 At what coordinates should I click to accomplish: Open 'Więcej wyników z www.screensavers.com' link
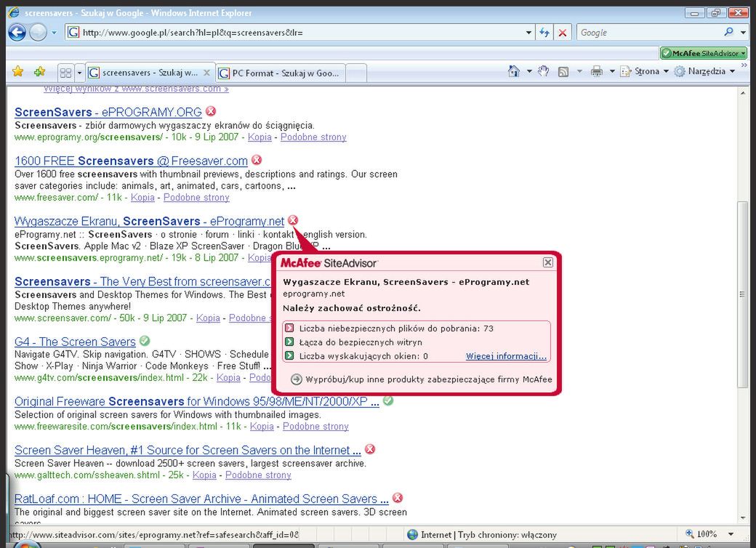pyautogui.click(x=136, y=89)
